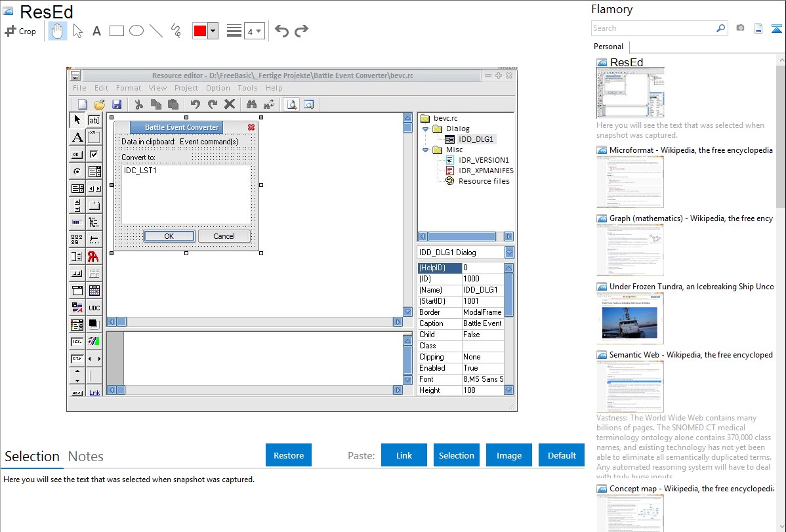The image size is (786, 532).
Task: Click the redo arrow
Action: tap(301, 31)
